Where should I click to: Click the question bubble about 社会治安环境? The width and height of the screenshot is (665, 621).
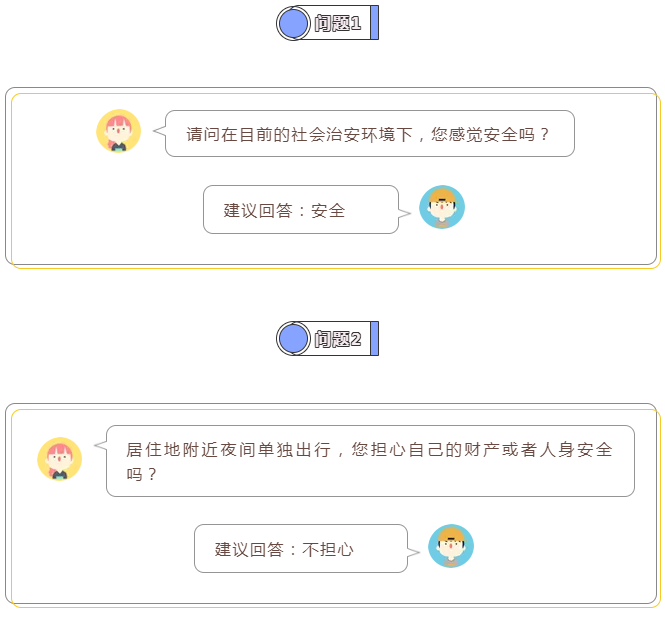pos(370,134)
